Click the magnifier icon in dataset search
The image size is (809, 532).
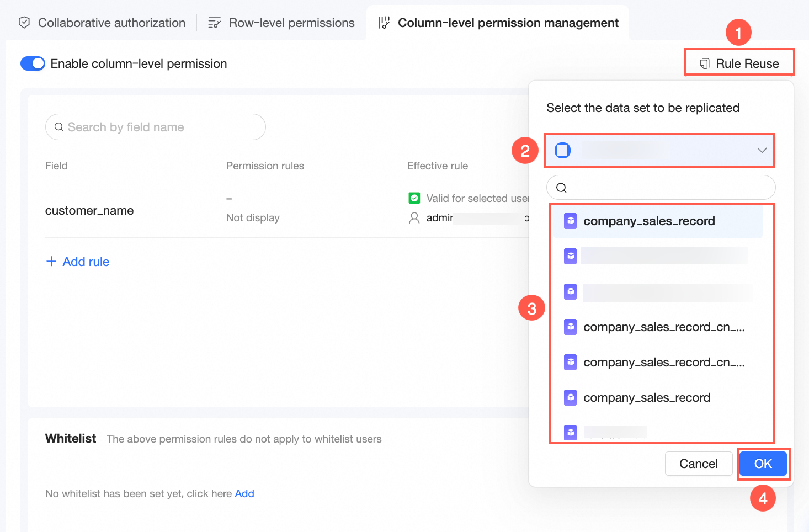pos(561,188)
